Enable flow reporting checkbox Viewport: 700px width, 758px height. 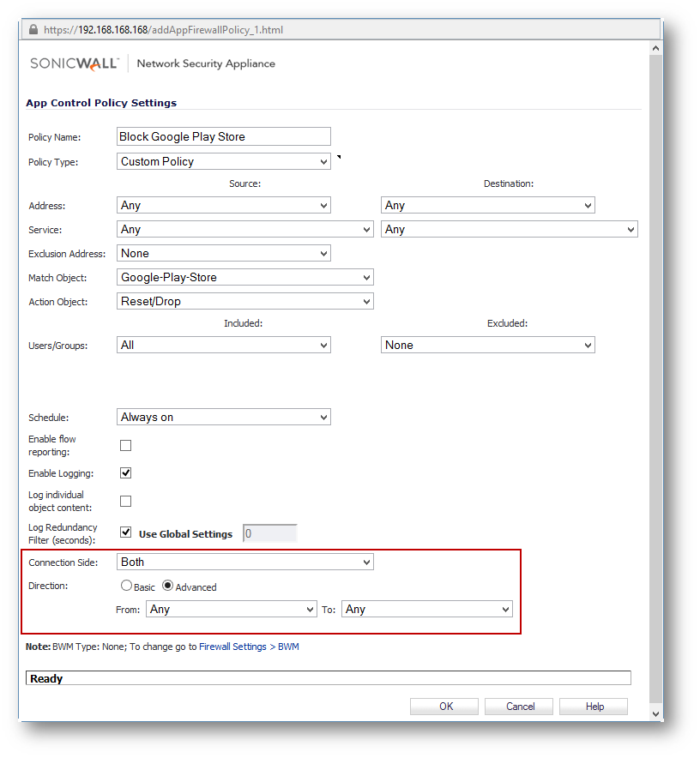[126, 445]
